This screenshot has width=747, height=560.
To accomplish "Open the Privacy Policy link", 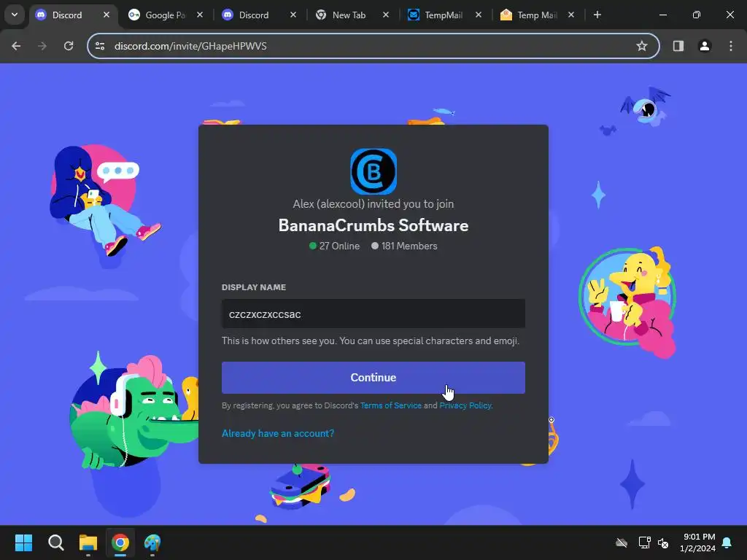I will 465,405.
